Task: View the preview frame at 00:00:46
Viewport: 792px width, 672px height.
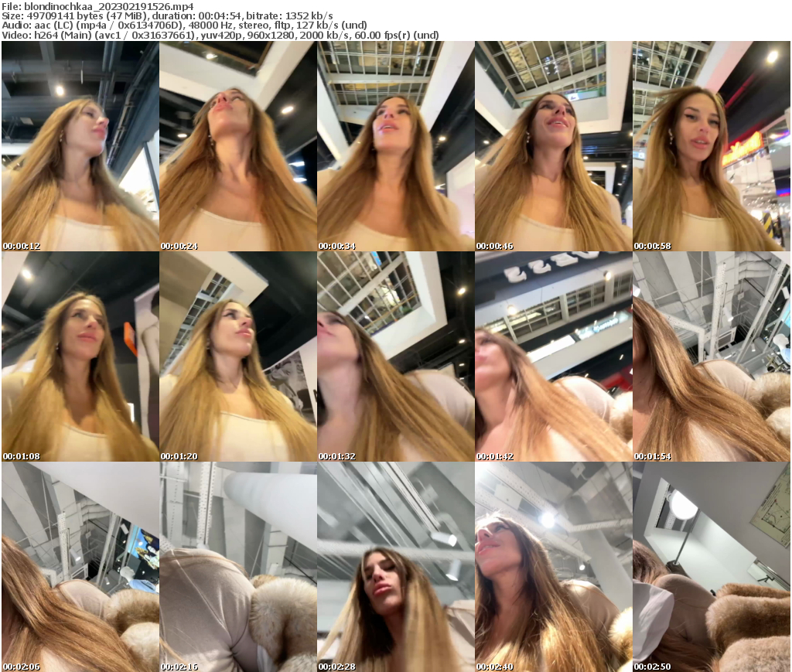Action: [554, 147]
